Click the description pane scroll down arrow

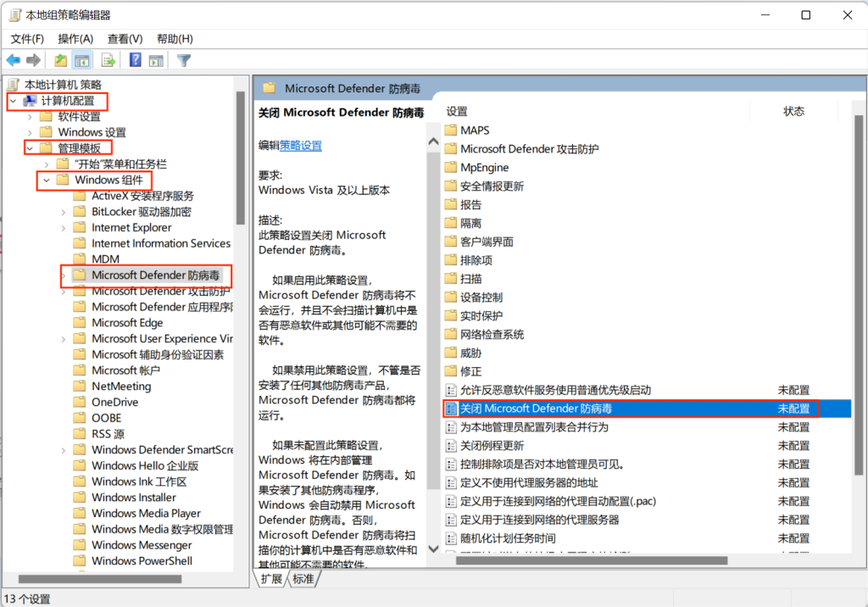point(434,549)
